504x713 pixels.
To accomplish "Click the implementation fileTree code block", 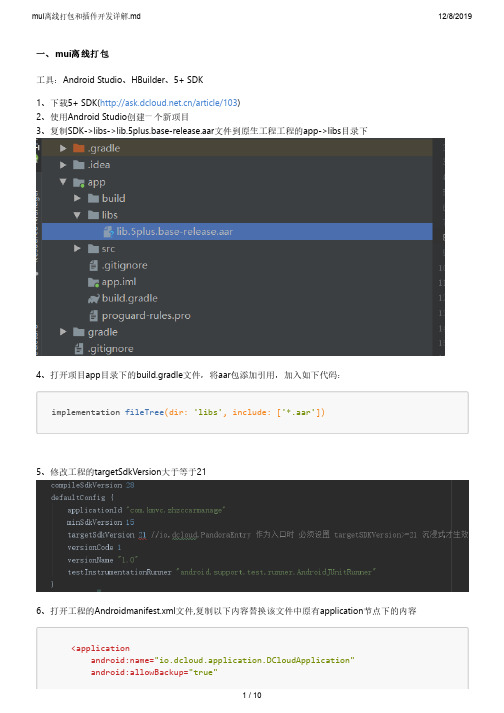I will point(252,412).
